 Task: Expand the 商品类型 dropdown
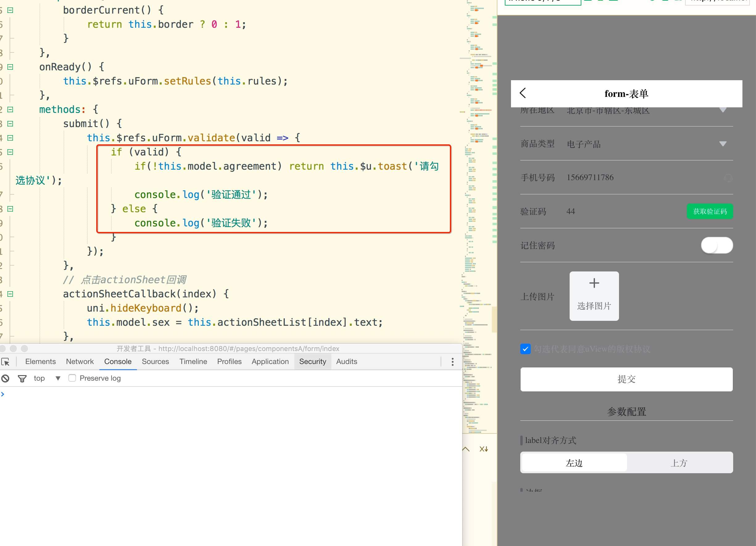tap(723, 144)
